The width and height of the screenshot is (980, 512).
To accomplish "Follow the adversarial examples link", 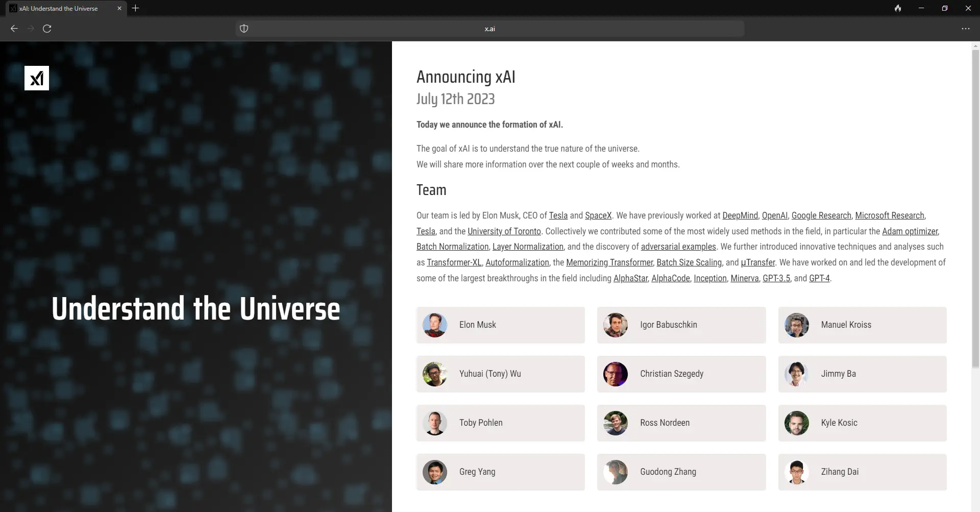I will tap(678, 247).
